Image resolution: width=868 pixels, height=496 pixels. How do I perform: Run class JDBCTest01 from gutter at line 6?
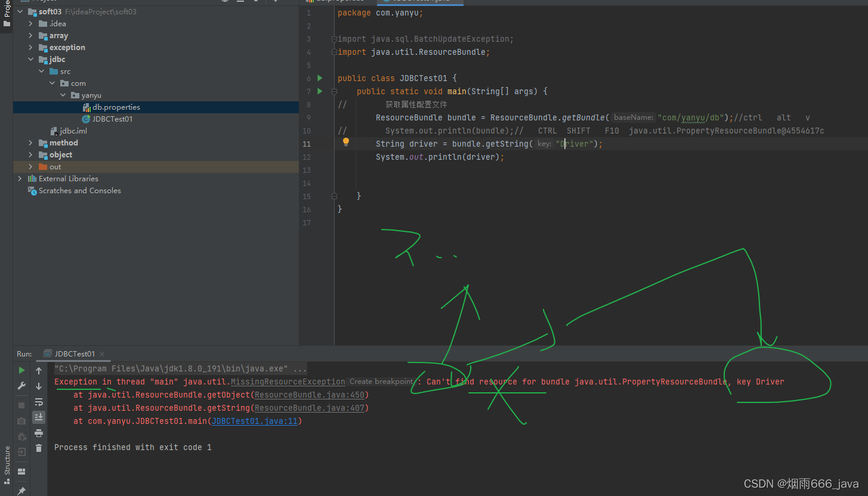pos(320,78)
